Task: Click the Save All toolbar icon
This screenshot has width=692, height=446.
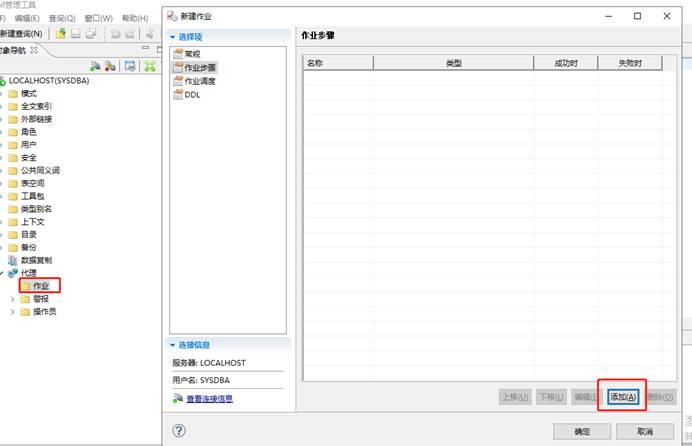Action: (x=91, y=34)
